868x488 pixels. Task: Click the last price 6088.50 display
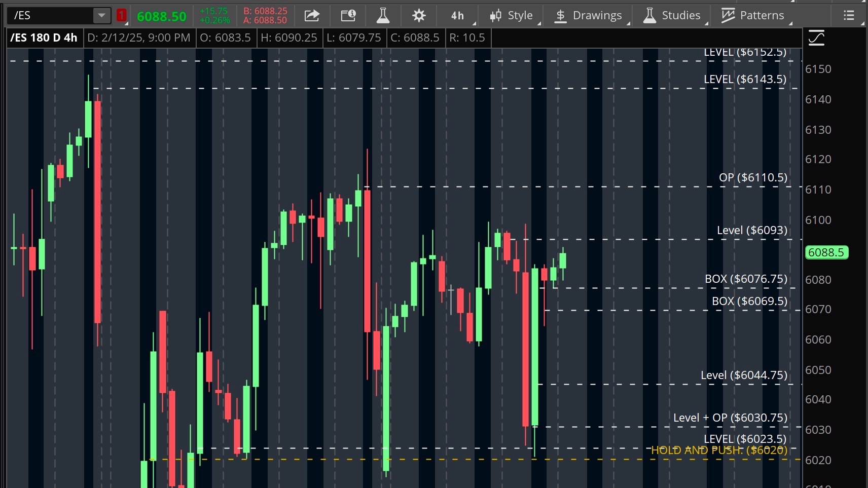coord(162,16)
